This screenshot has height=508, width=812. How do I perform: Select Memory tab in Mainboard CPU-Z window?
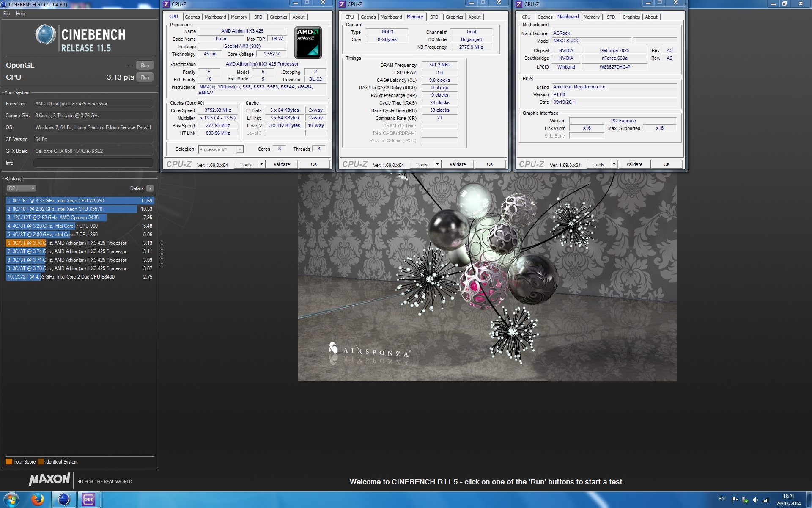591,17
